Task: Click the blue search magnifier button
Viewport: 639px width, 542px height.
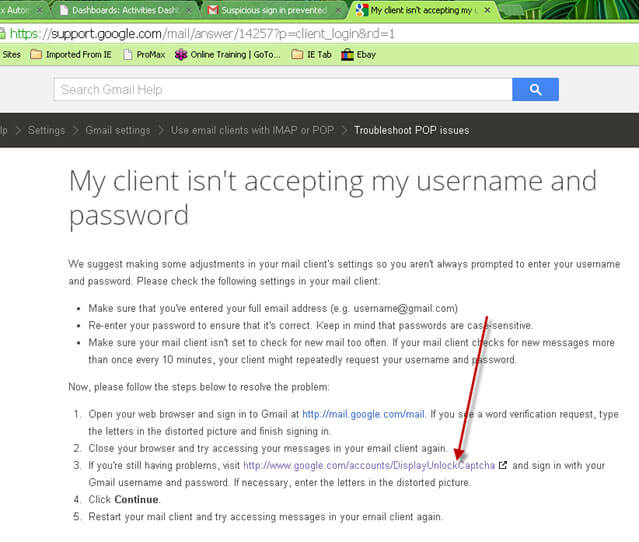Action: (x=535, y=89)
